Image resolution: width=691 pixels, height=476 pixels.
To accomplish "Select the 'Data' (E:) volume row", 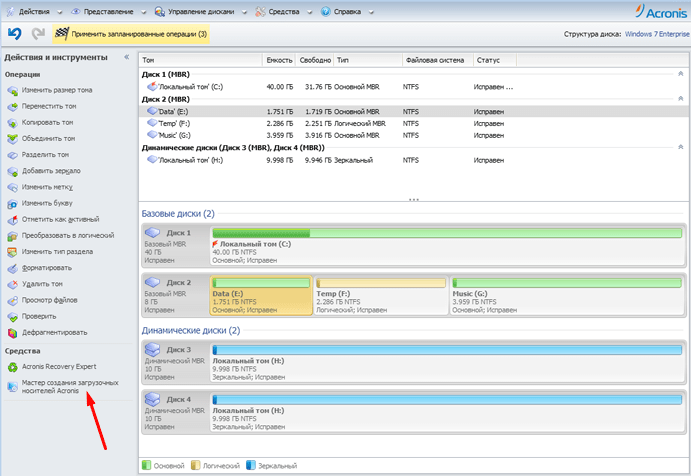I will [x=413, y=112].
